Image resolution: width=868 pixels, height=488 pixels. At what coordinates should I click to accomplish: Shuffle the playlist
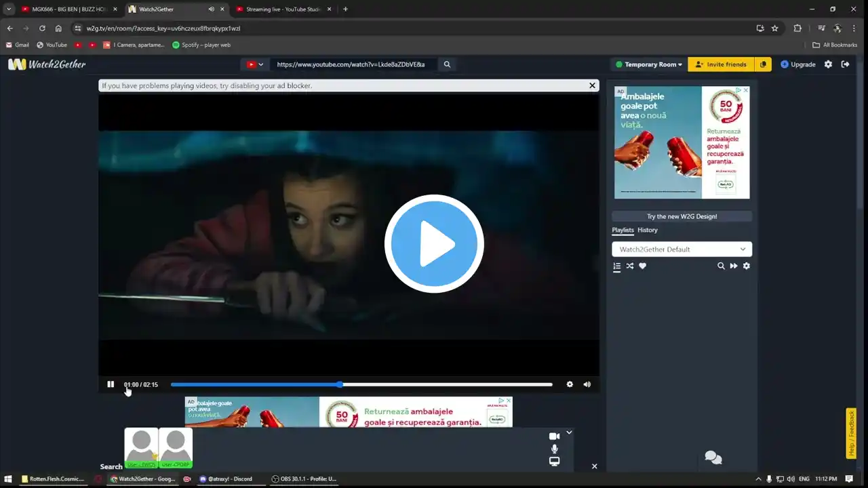pos(630,266)
